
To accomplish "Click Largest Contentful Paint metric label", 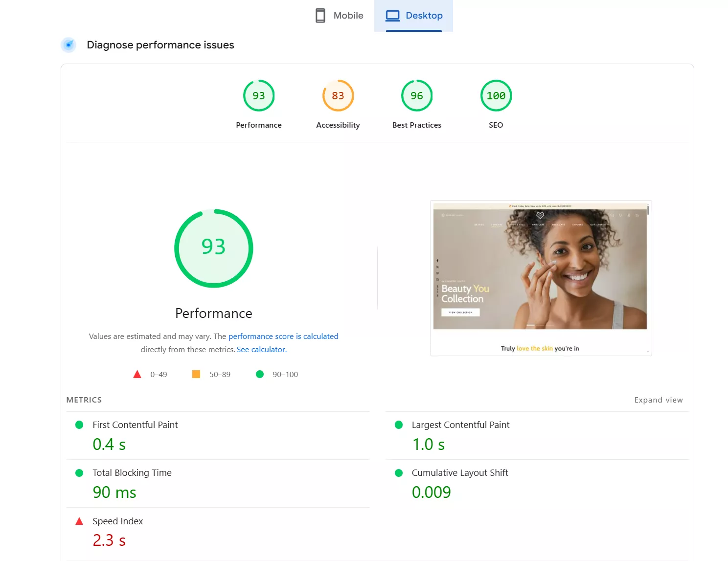I will click(460, 425).
